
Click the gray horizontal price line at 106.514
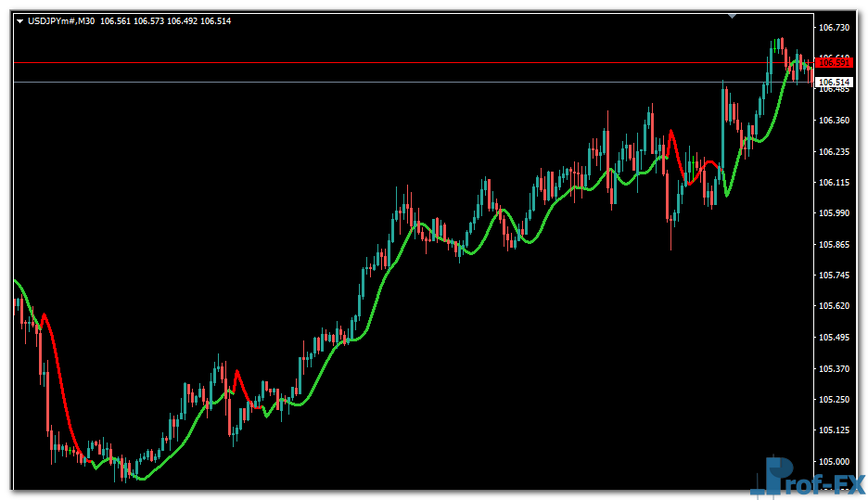tap(371, 83)
